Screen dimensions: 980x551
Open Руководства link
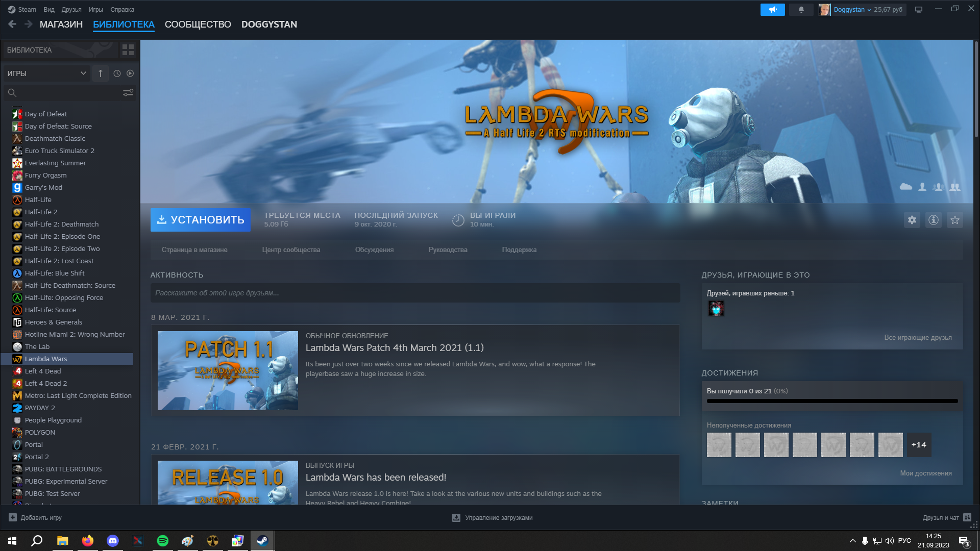[448, 249]
